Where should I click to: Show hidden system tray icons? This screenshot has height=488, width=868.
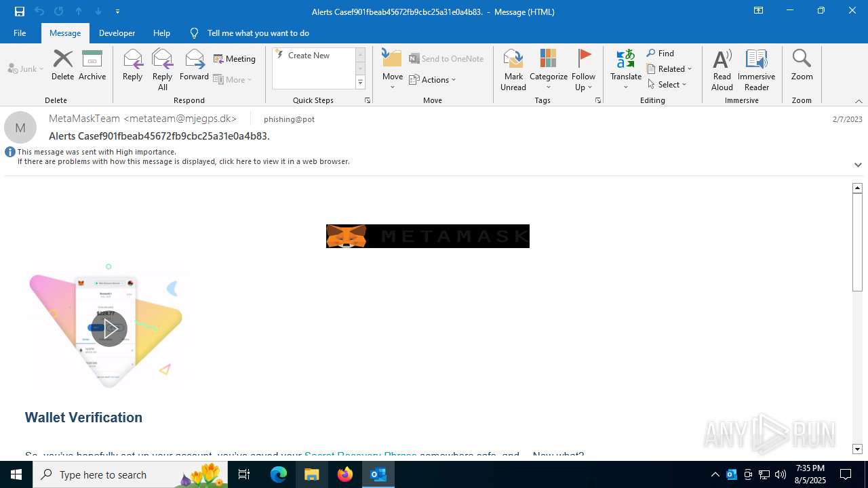coord(715,474)
